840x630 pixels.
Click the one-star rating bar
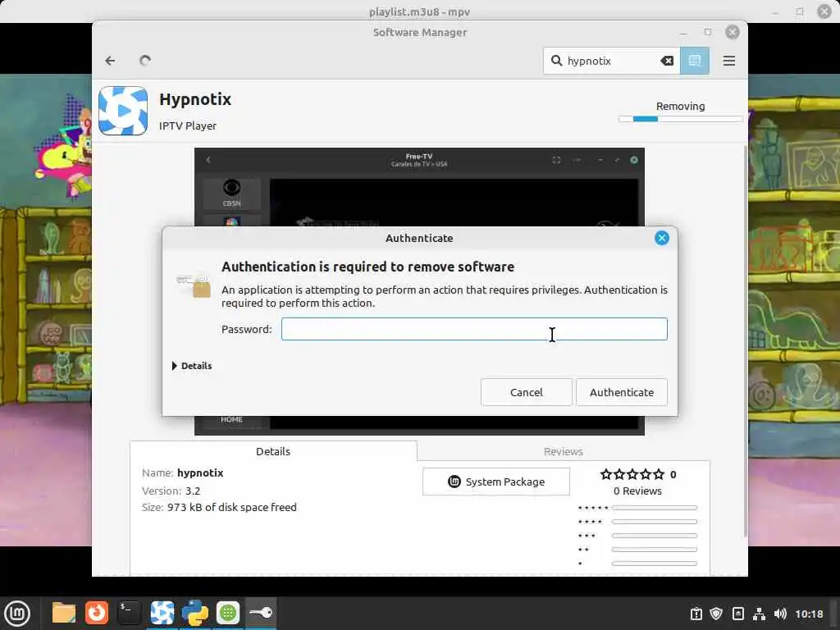click(x=654, y=564)
